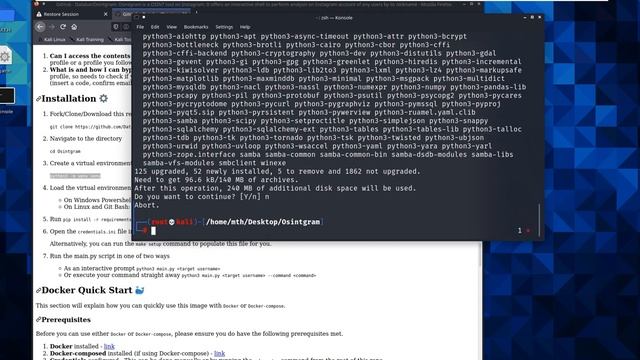
Task: Close the Firefox window
Action: click(479, 4)
